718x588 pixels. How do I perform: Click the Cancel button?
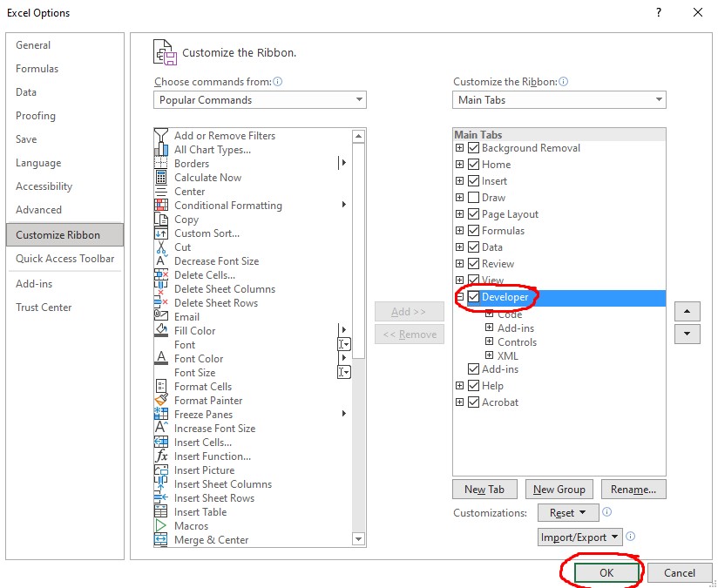click(x=680, y=573)
